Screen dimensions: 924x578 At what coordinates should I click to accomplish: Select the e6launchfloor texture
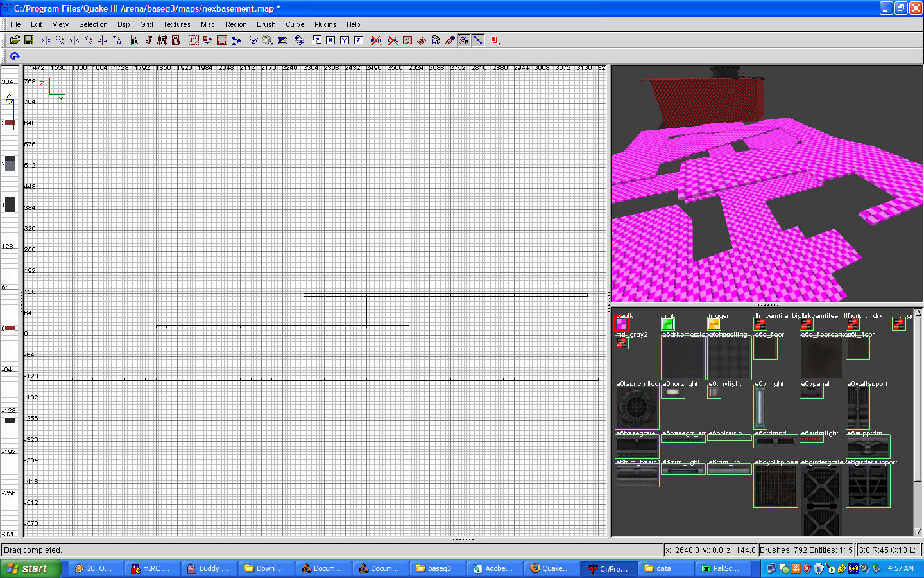coord(637,408)
